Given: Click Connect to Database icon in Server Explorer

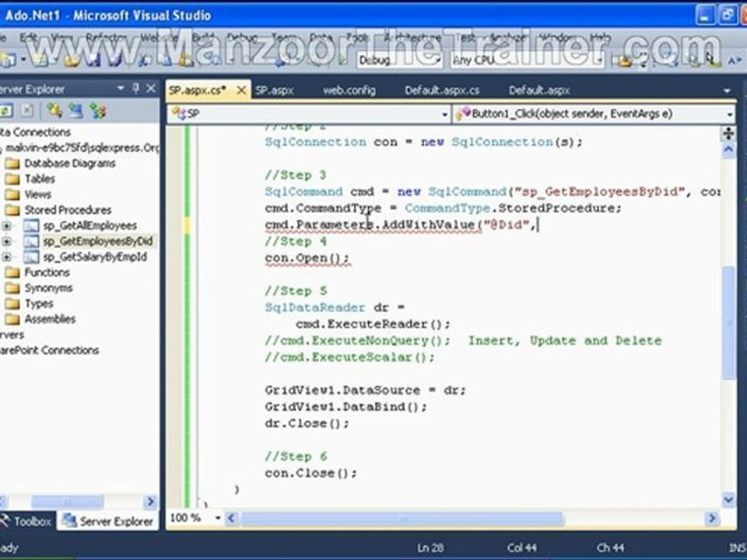Looking at the screenshot, I should [54, 111].
